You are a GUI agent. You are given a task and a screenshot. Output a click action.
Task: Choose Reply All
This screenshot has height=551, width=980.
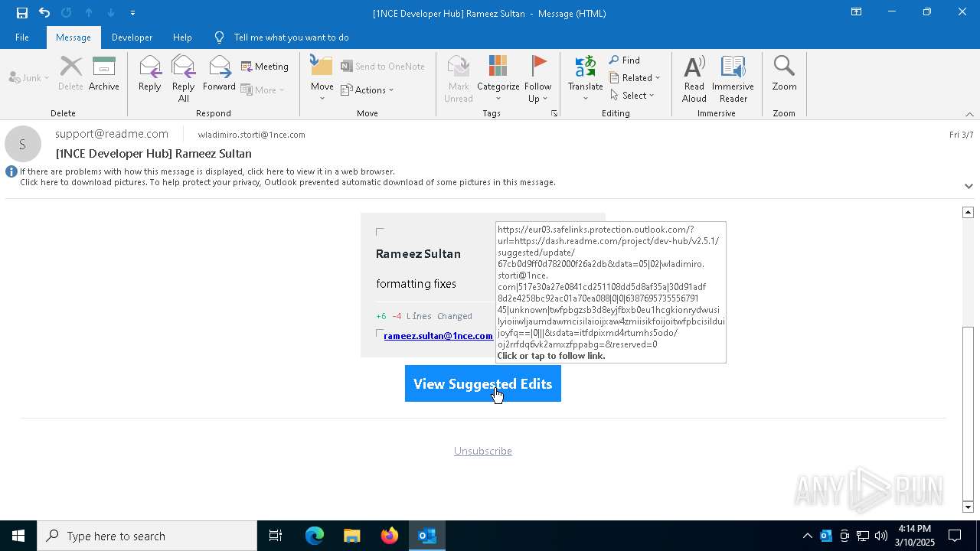coord(184,78)
